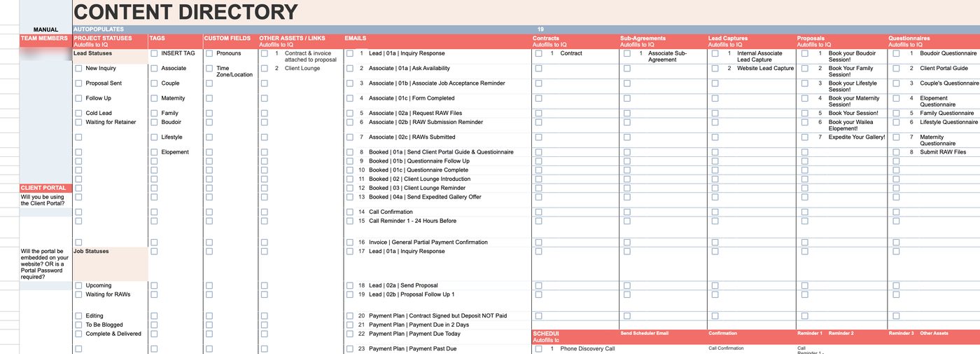Image resolution: width=980 pixels, height=354 pixels.
Task: Tick the Contract & invoice attached checkbox
Action: pyautogui.click(x=264, y=53)
